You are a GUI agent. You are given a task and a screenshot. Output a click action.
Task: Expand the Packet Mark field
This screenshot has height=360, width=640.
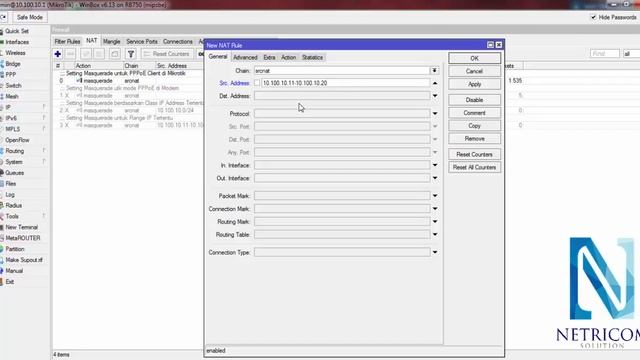coord(435,196)
